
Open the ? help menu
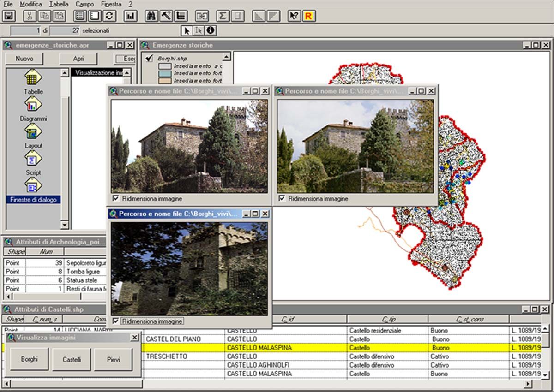coord(131,4)
